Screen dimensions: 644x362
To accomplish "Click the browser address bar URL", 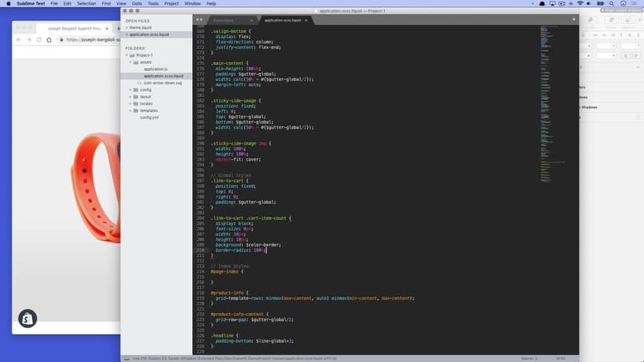I will click(x=93, y=40).
